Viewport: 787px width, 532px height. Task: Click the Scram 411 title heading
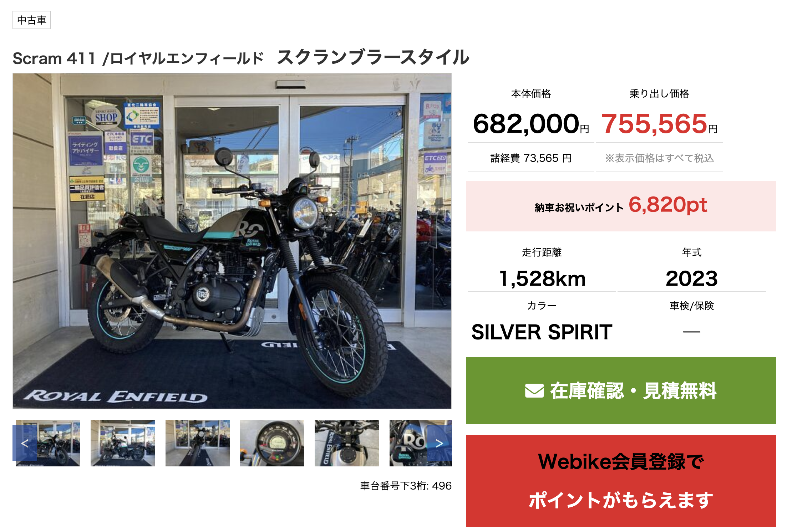[241, 58]
